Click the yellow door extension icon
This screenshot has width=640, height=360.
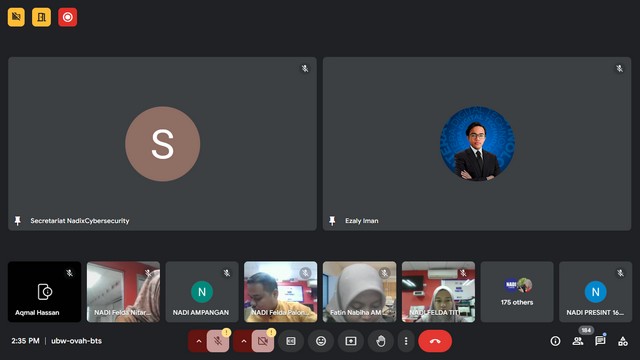coord(42,17)
